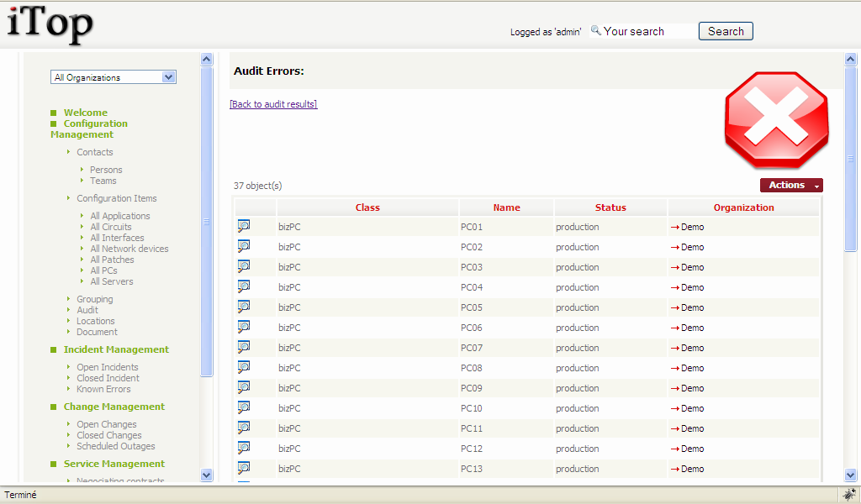Image resolution: width=861 pixels, height=504 pixels.
Task: Open the Closed Changes list
Action: pyautogui.click(x=108, y=435)
